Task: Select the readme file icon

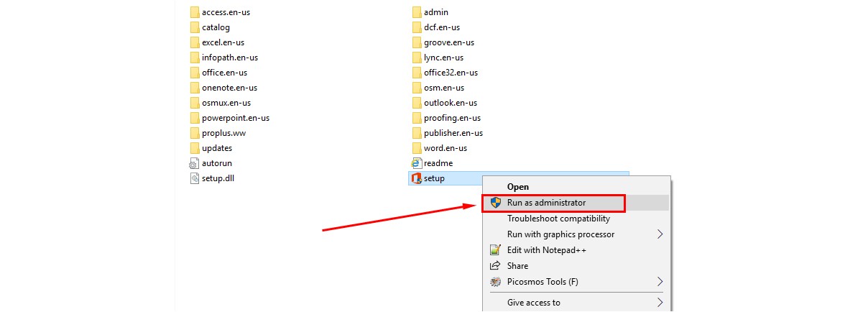Action: pos(416,163)
